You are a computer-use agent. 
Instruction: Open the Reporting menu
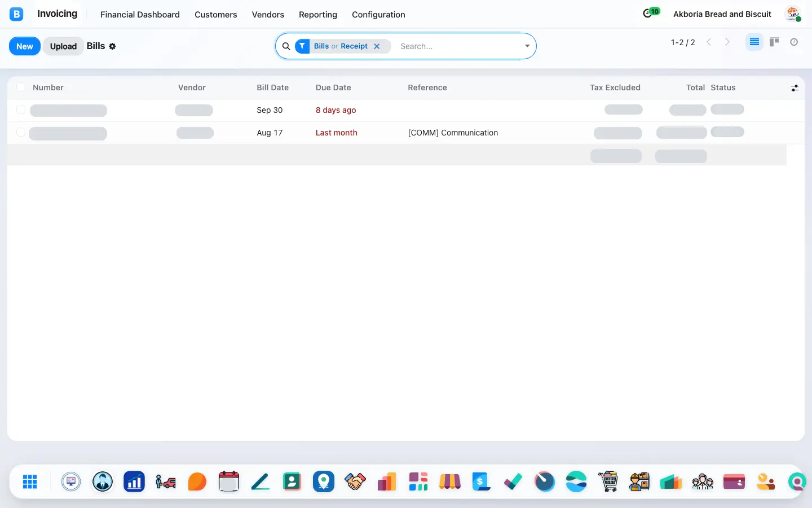coord(318,15)
